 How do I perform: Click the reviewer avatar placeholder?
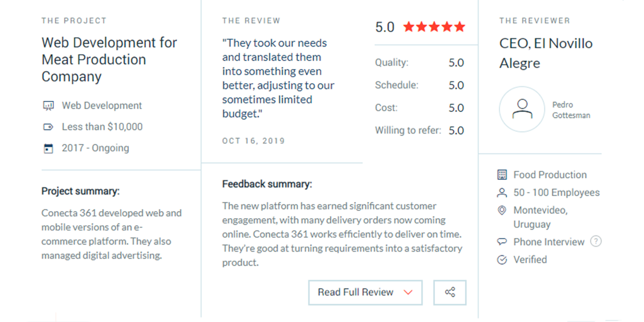[x=522, y=109]
